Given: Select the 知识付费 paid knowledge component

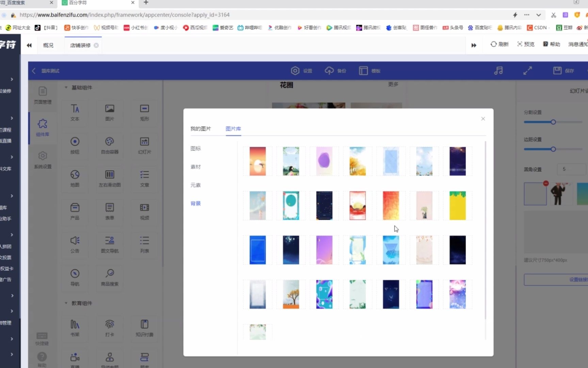Looking at the screenshot, I should (x=144, y=328).
